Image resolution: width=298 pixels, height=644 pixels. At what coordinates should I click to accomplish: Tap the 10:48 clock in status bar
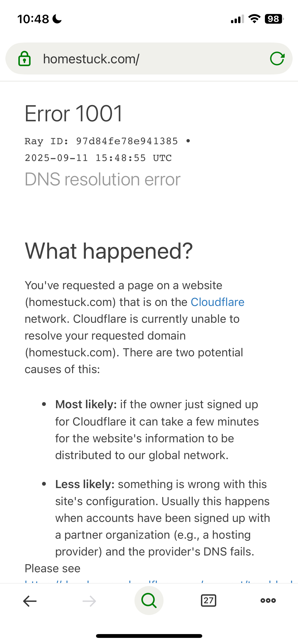click(x=33, y=19)
